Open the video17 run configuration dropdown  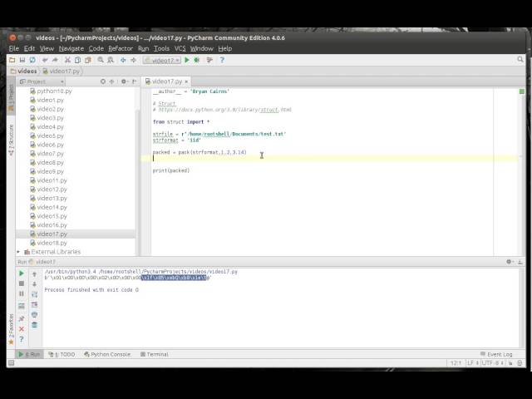(162, 61)
